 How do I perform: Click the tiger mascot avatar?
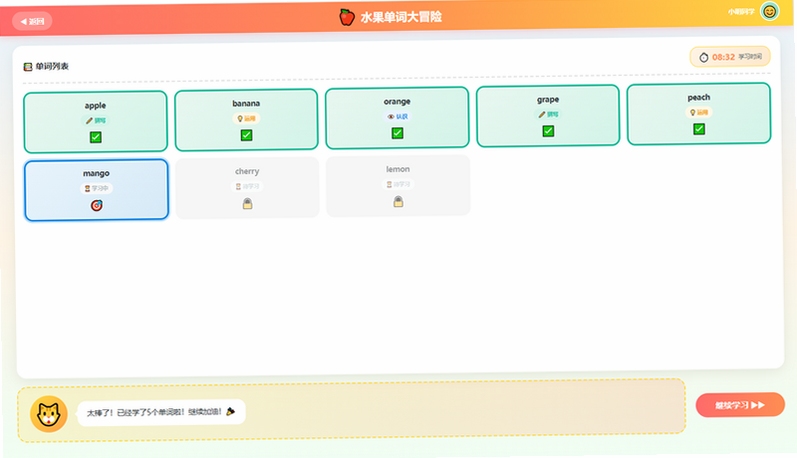[x=49, y=414]
